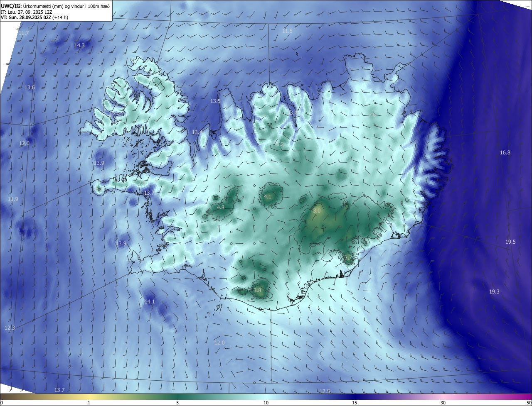
Task: Click the map title 'Úrkomumætti (mm) og vindur í 100m hæð'
Action: [66, 6]
